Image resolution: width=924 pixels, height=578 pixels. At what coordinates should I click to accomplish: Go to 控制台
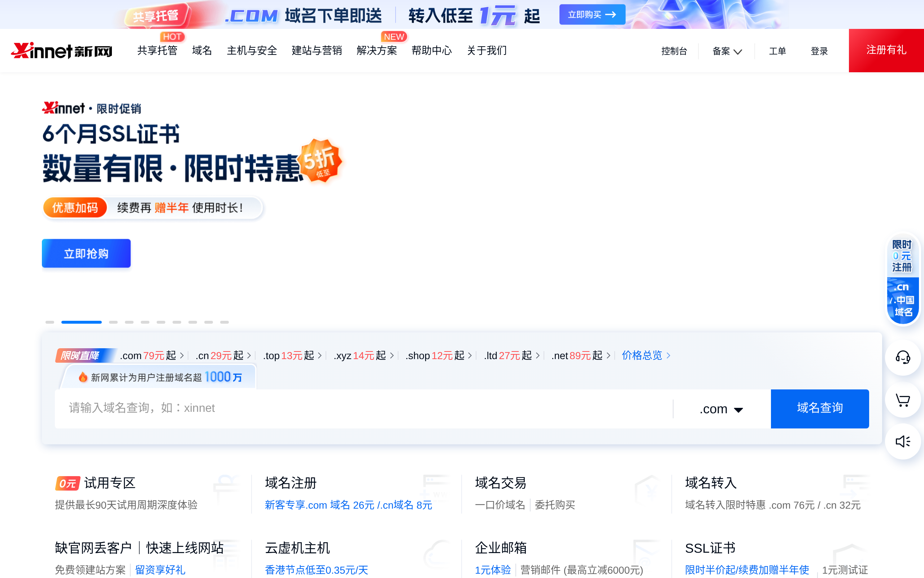point(674,51)
